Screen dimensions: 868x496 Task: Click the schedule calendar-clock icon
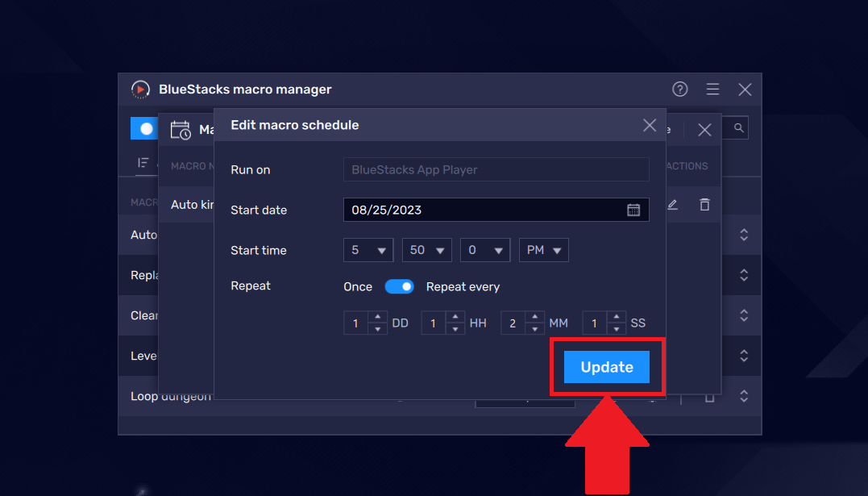[181, 130]
